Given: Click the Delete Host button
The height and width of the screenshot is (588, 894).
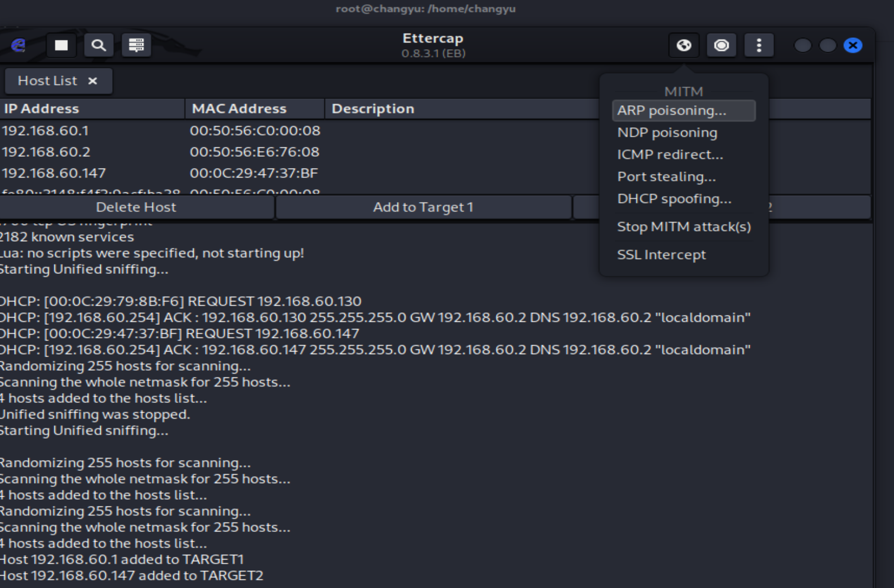Looking at the screenshot, I should (136, 207).
